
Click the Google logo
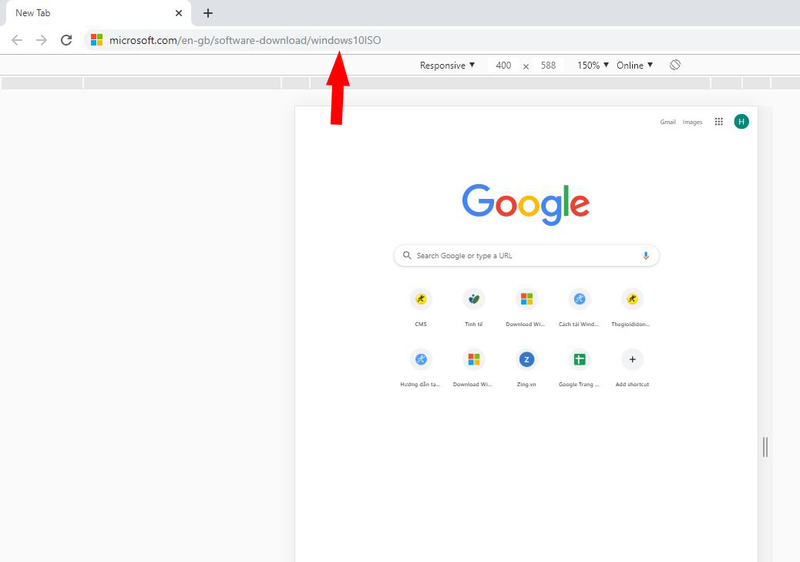[526, 205]
